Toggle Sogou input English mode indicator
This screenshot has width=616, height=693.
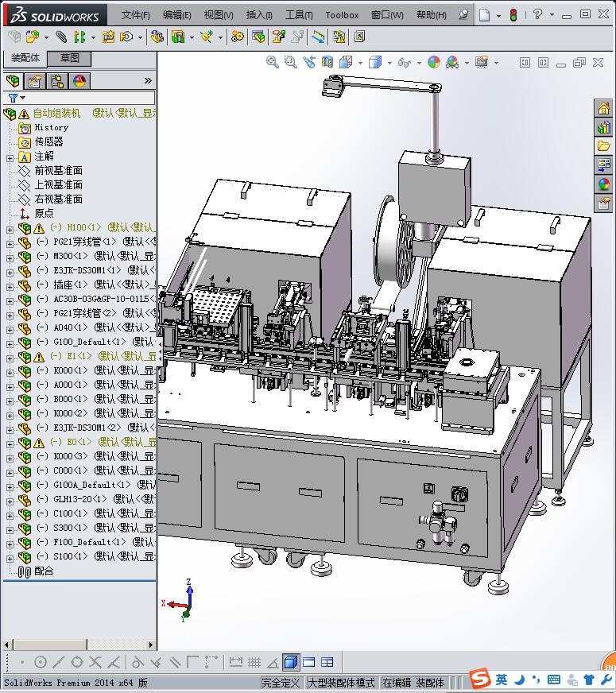(x=501, y=679)
